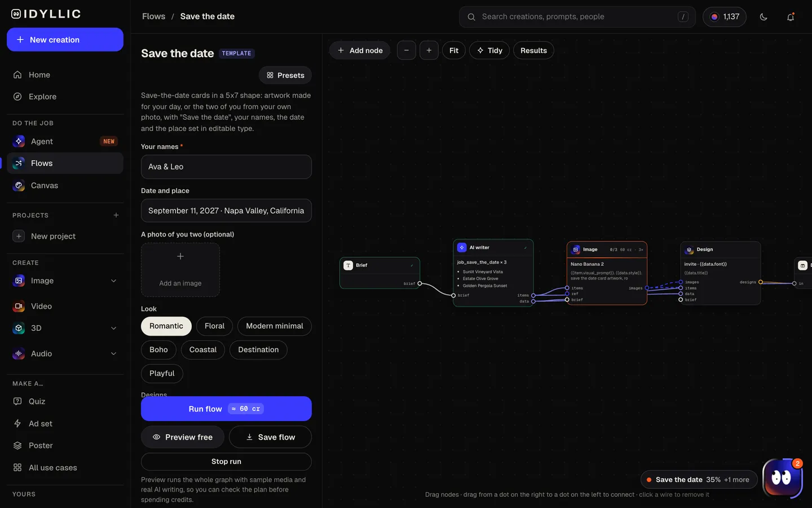Go to Home in sidebar
Viewport: 812px width, 508px height.
click(x=65, y=75)
